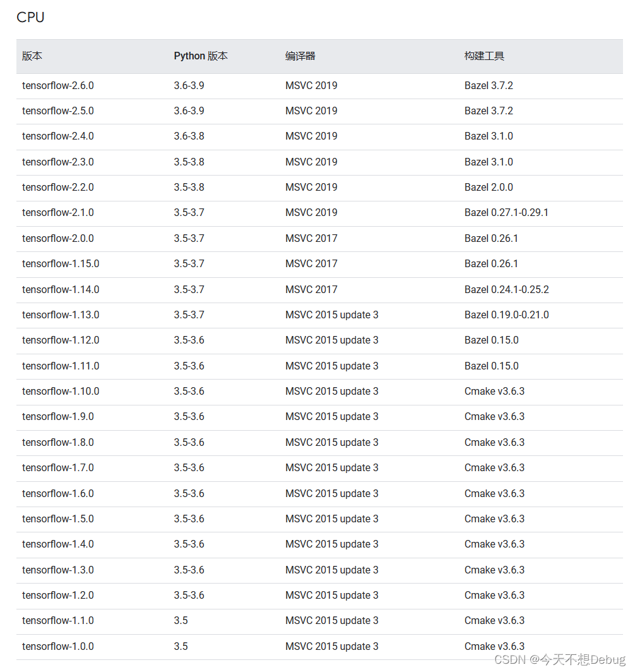Screen dimensions: 635x672
Task: Select MSVC 2017 in tensorflow-1.14.0 row
Action: 311,290
